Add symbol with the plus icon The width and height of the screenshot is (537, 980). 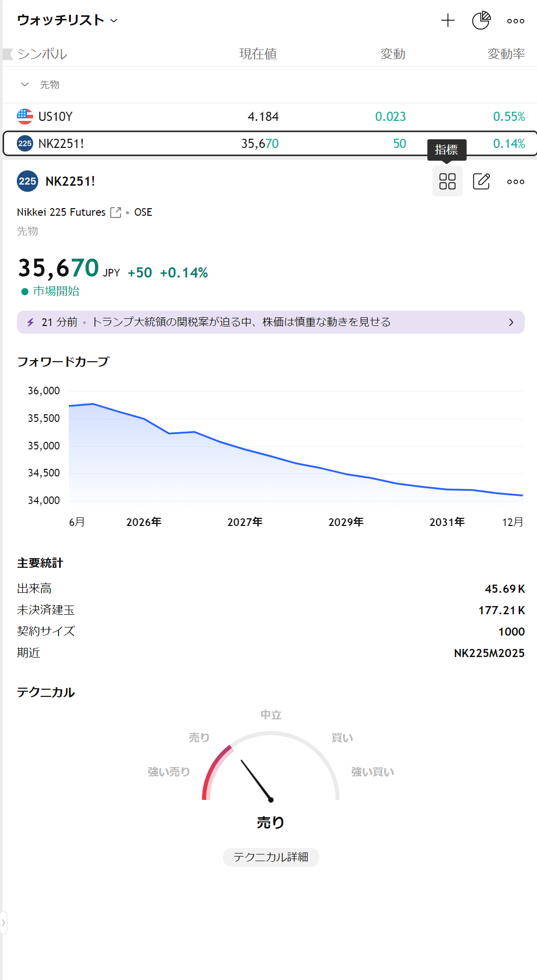coord(448,20)
